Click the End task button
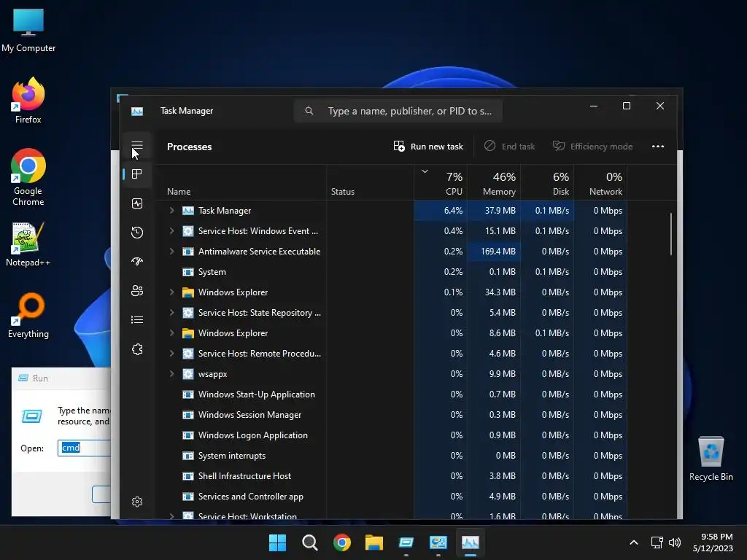This screenshot has width=747, height=560. pos(510,146)
